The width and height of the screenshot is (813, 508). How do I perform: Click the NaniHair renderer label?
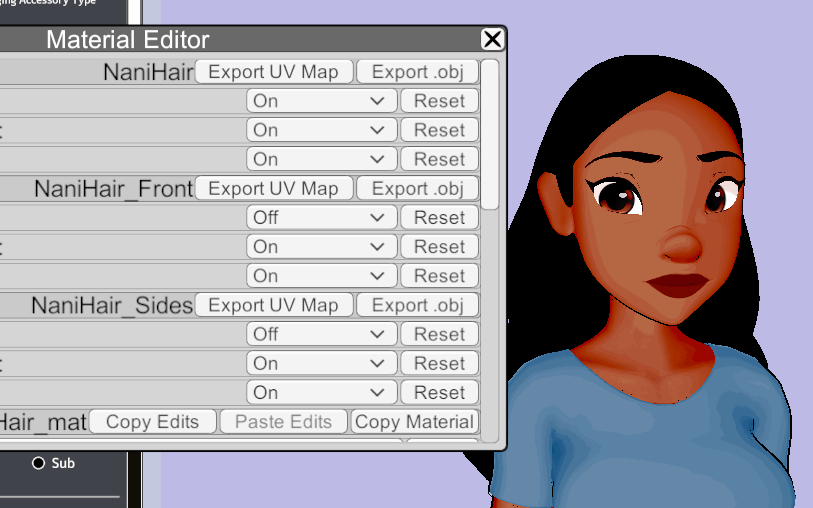pos(148,72)
